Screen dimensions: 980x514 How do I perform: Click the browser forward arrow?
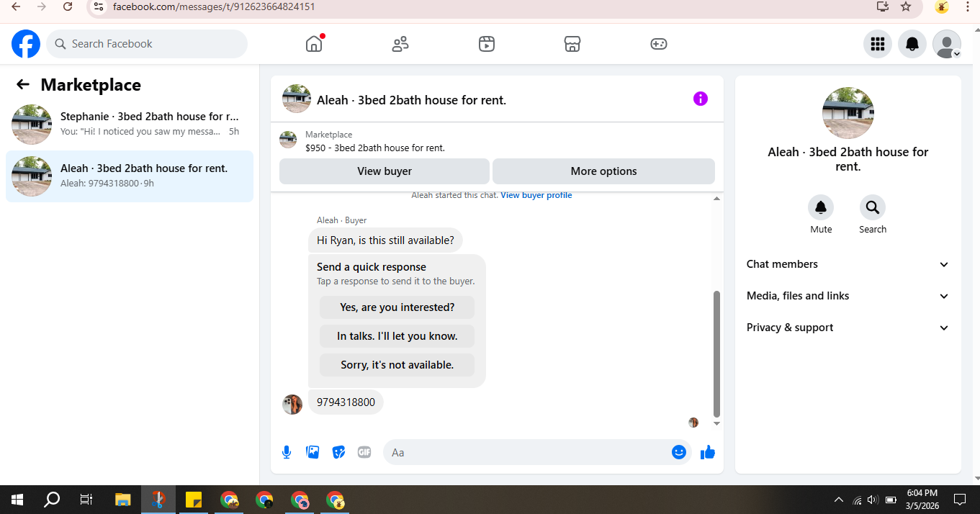coord(41,6)
